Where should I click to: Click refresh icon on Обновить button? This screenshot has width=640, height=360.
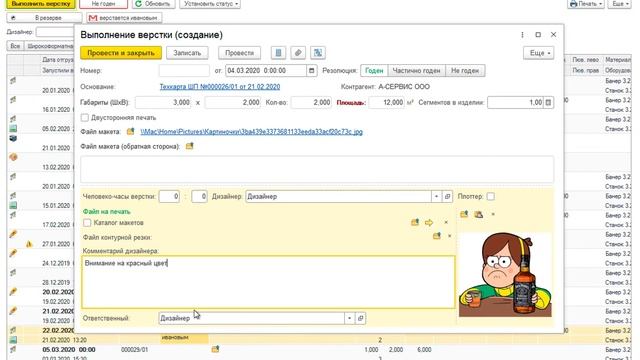(x=138, y=4)
